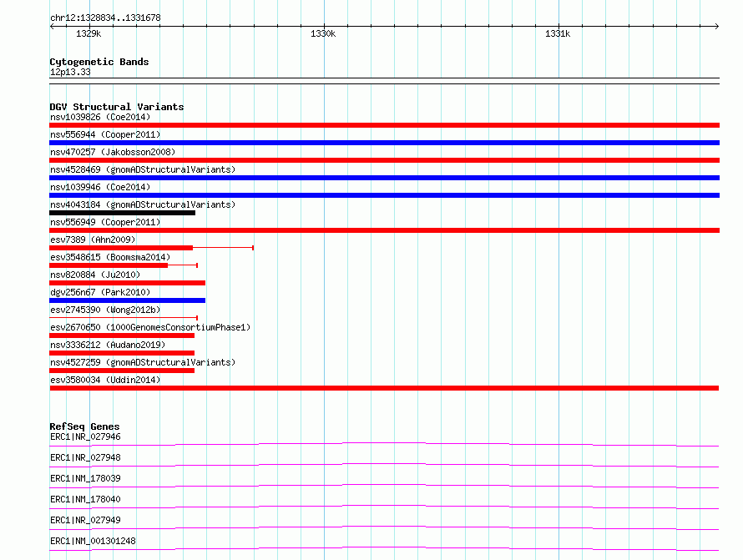
Task: Click the right arrow of the ruler
Action: [717, 26]
